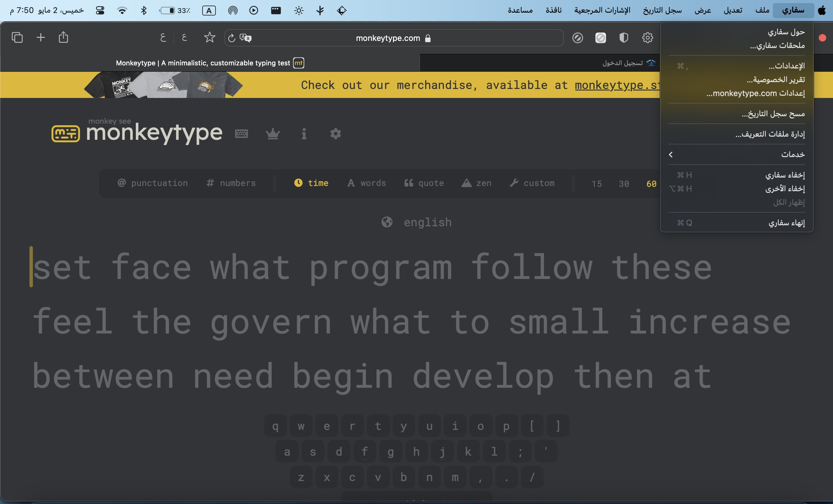833x504 pixels.
Task: Open Monkeytype settings gear icon
Action: [335, 134]
